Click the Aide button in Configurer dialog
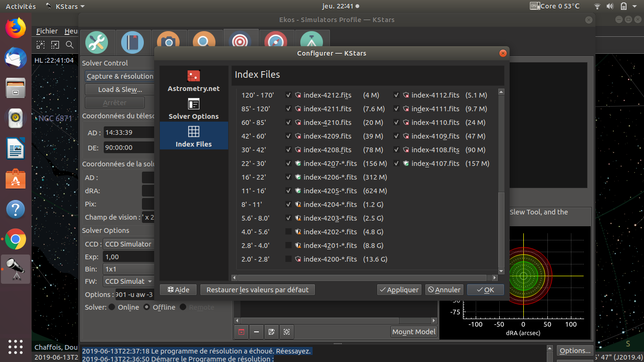 click(178, 290)
